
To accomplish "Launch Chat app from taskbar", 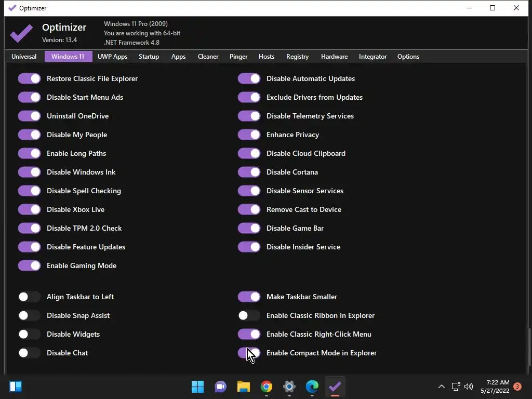I will [x=220, y=387].
